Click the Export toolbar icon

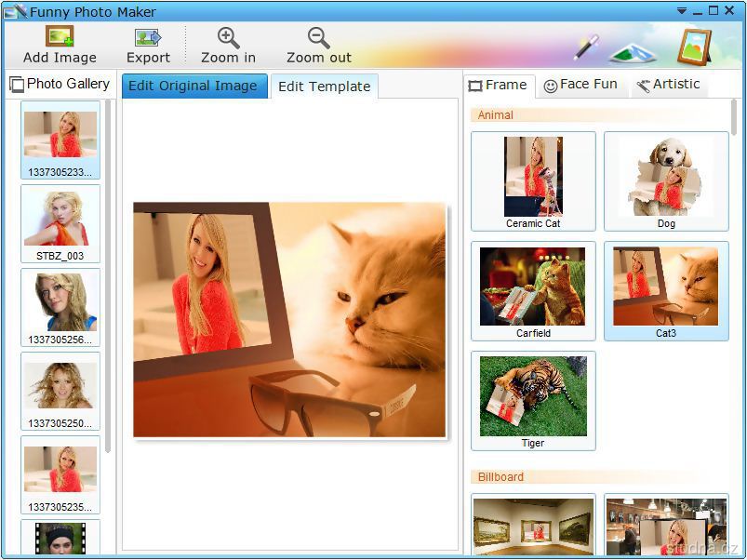148,38
